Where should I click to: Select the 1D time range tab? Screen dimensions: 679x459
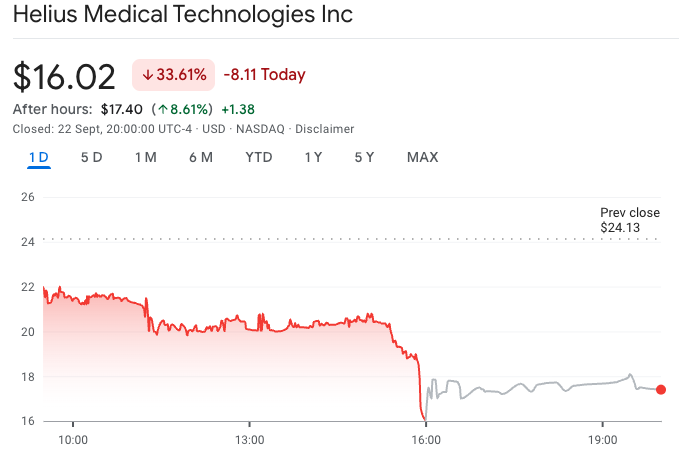(x=39, y=157)
